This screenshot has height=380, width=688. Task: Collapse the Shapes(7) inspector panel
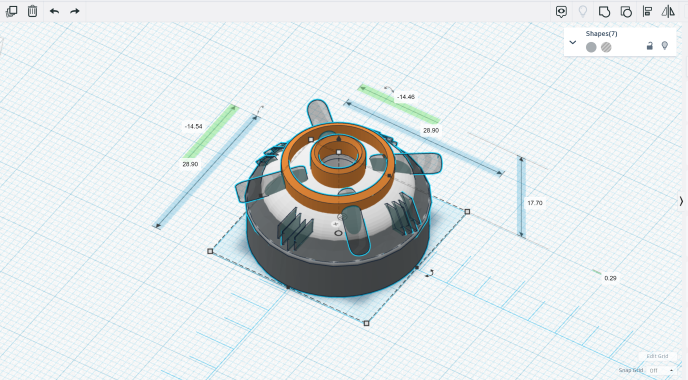pyautogui.click(x=573, y=43)
